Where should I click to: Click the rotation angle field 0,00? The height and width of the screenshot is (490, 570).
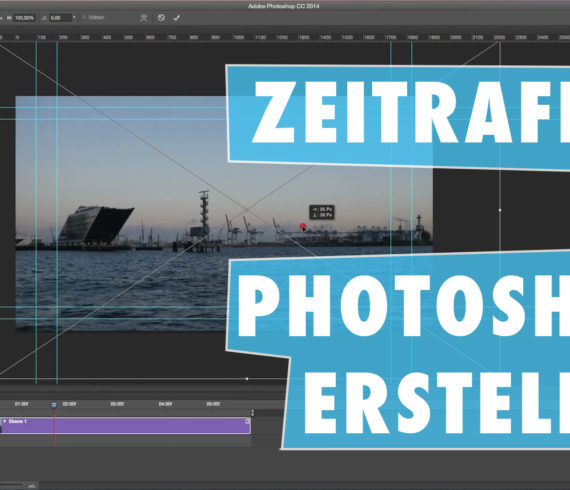coord(60,17)
